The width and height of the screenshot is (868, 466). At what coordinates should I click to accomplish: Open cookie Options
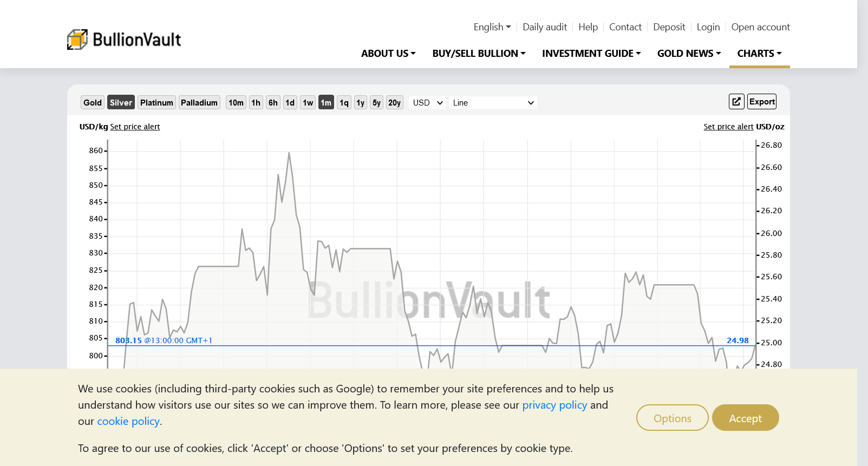point(672,418)
